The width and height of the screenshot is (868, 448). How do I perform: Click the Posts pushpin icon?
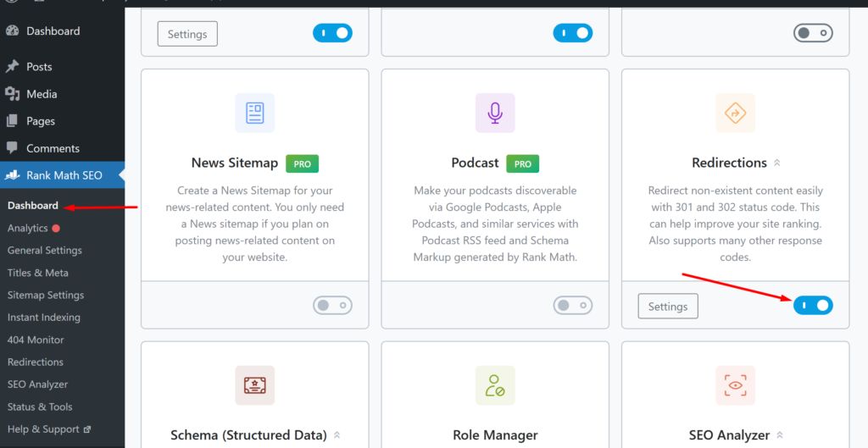click(12, 66)
